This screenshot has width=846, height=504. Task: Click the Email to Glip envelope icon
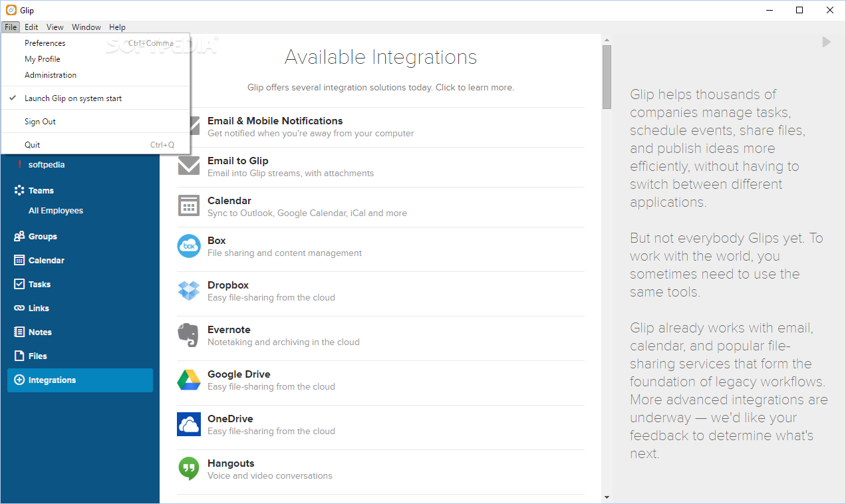pos(189,166)
